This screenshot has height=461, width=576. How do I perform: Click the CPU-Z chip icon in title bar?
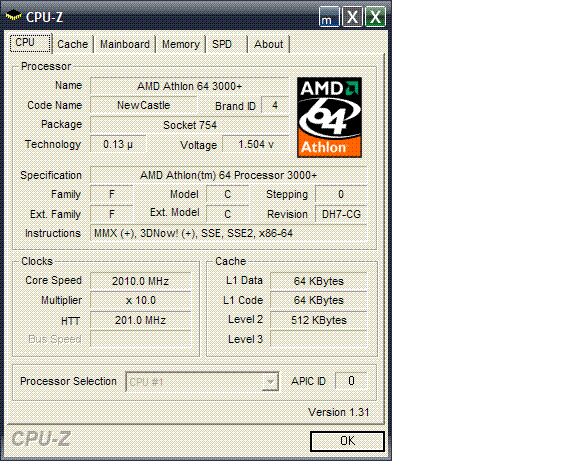pyautogui.click(x=14, y=16)
